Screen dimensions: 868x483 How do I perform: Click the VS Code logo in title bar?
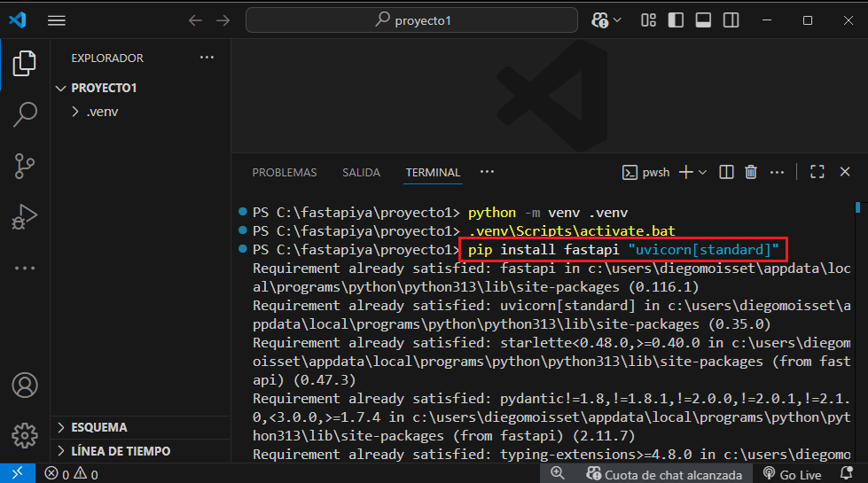18,20
